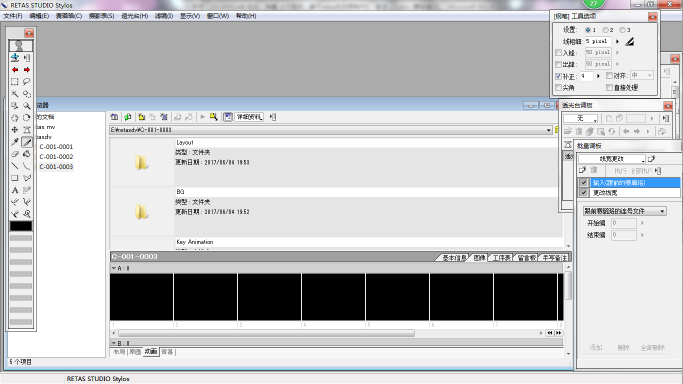This screenshot has height=384, width=683.
Task: Click the open folder icon in light table panel
Action: tap(568, 131)
